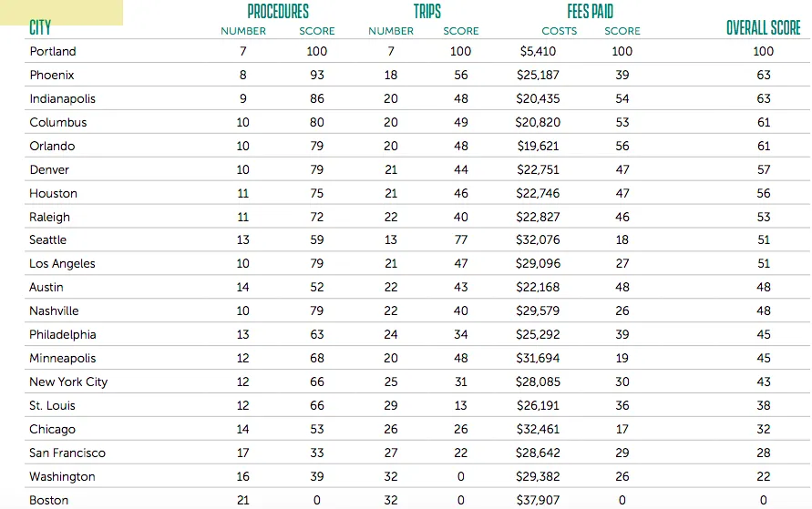Select the PROCEDURES column group heading
This screenshot has width=812, height=509.
click(278, 12)
